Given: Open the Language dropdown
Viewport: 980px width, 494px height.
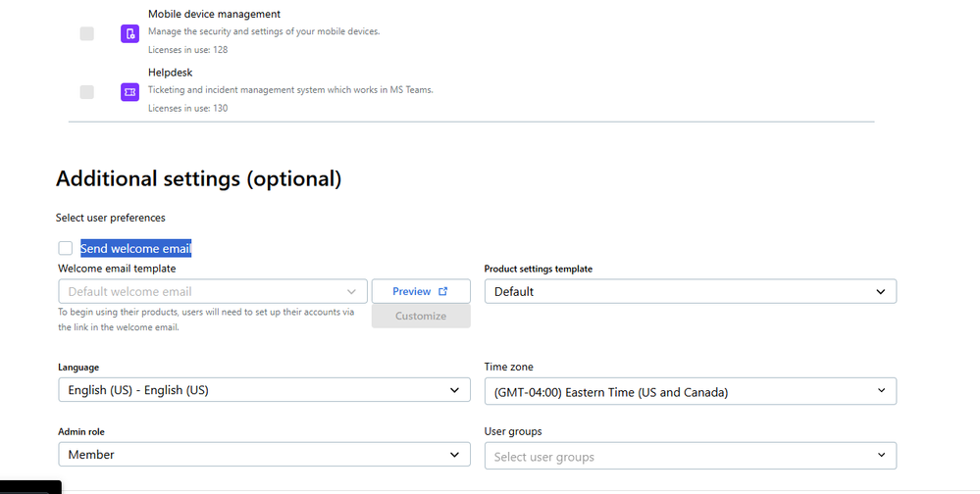Looking at the screenshot, I should tap(260, 390).
